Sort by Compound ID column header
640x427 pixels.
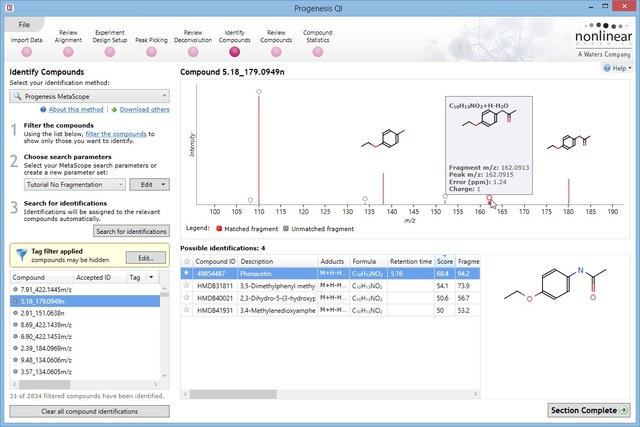(x=215, y=261)
